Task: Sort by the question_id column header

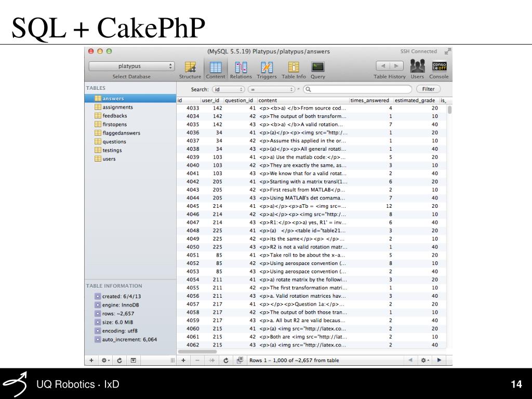Action: click(240, 100)
